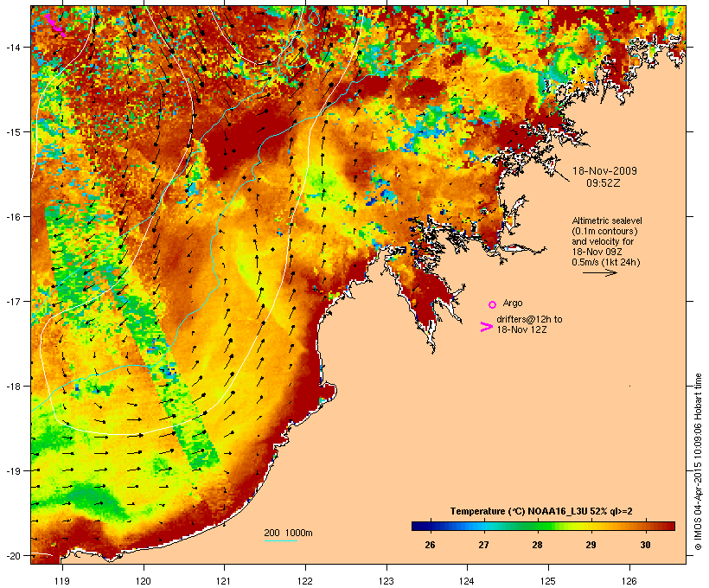The width and height of the screenshot is (709, 588).
Task: Click longitude axis label 119
Action: (x=62, y=581)
